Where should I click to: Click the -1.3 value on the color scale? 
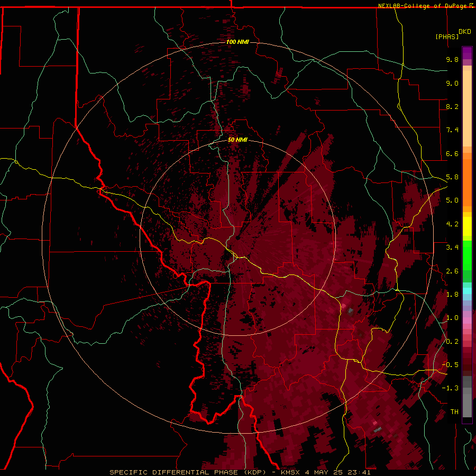pos(450,388)
